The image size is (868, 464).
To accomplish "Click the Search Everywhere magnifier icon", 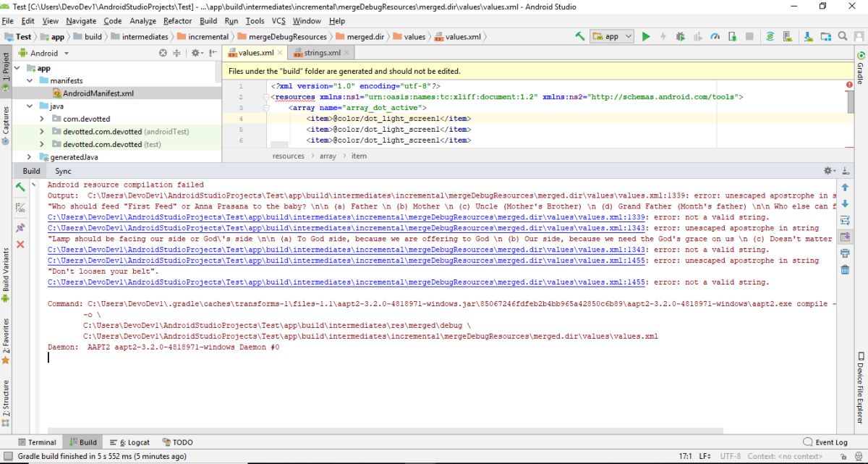I will (x=843, y=36).
